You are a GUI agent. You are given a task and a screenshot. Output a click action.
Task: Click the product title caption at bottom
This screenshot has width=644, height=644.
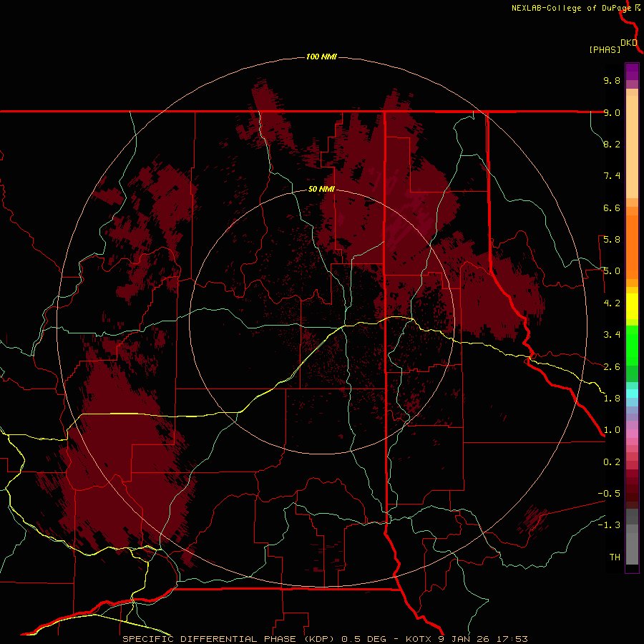click(x=325, y=639)
